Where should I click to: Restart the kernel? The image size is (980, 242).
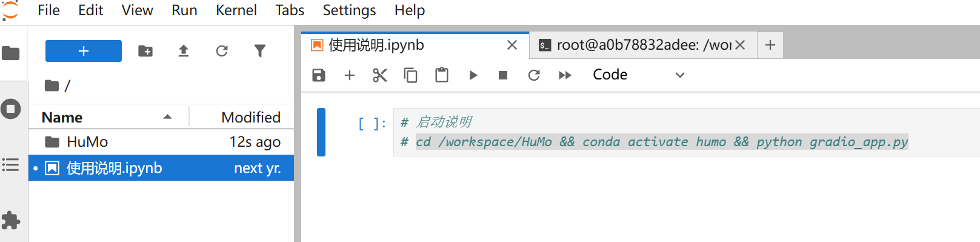point(534,75)
